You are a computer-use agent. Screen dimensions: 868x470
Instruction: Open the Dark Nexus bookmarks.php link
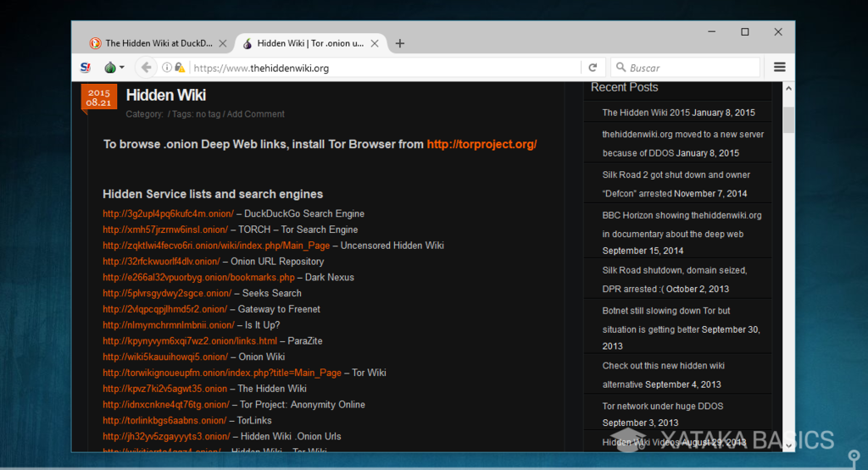(x=198, y=278)
